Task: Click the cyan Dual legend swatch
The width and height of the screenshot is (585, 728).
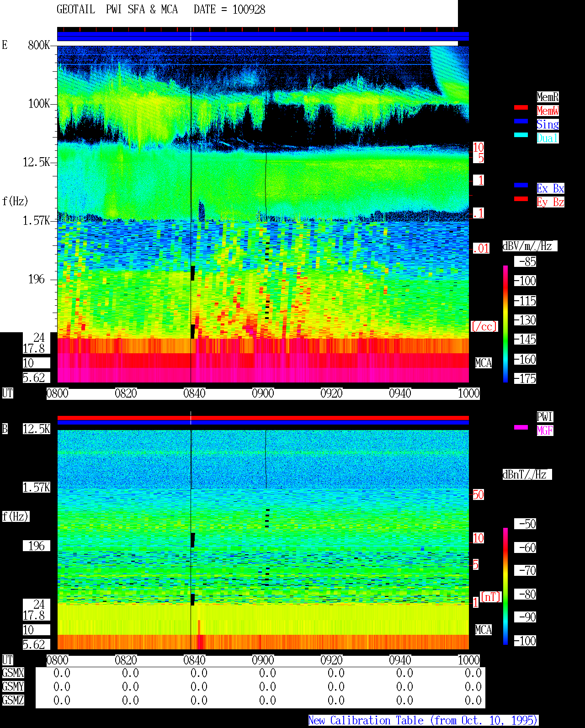Action: 521,135
